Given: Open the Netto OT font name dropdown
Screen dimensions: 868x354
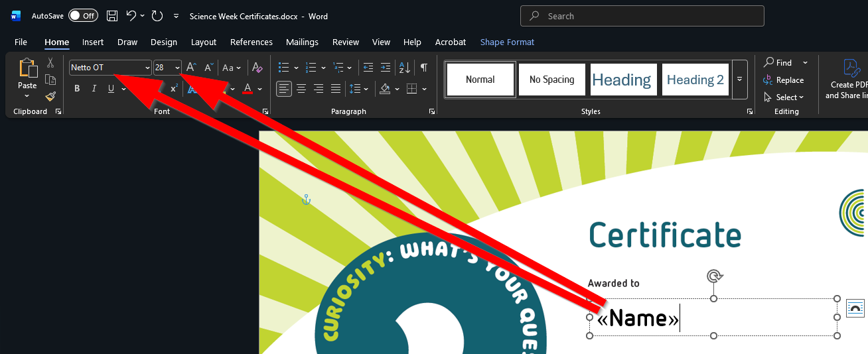Looking at the screenshot, I should coord(147,68).
